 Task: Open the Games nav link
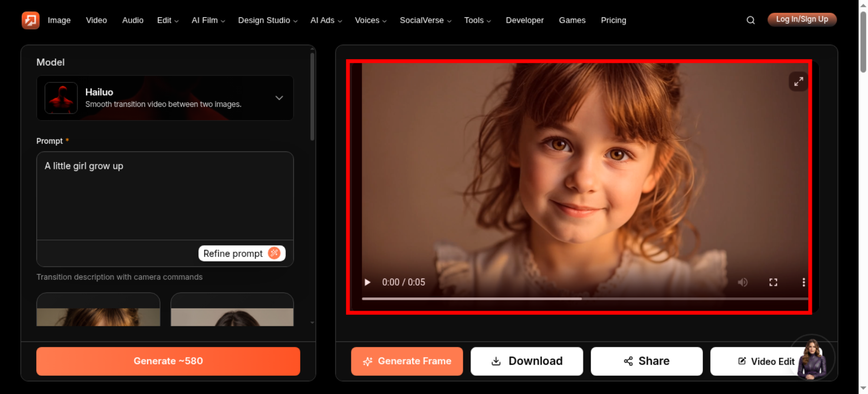point(572,20)
